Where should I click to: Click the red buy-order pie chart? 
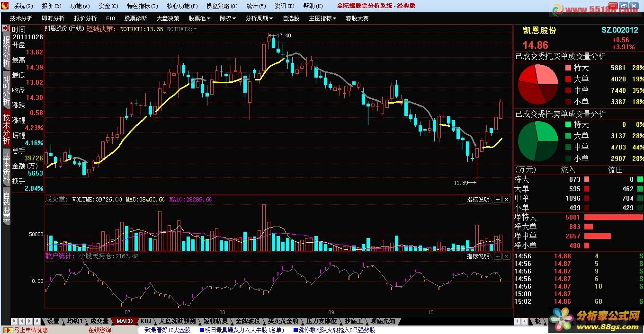tap(538, 84)
